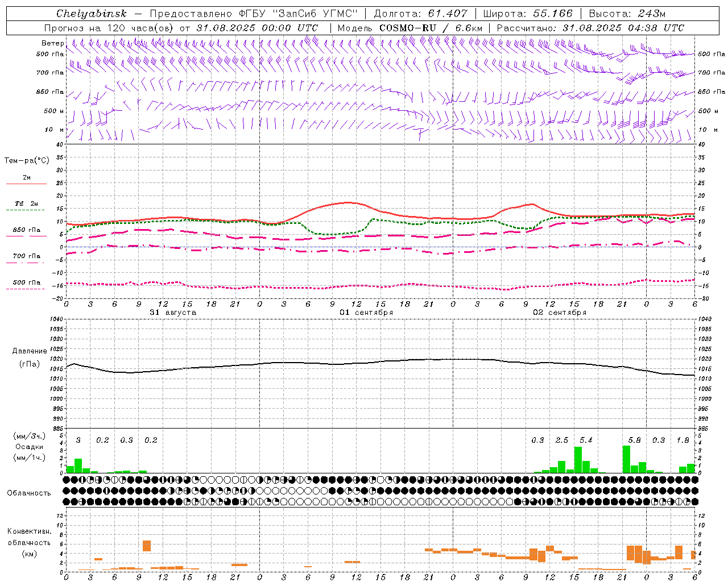Select the Модель COSMO-RU / 6.6км label
The width and height of the screenshot is (728, 582).
(410, 28)
